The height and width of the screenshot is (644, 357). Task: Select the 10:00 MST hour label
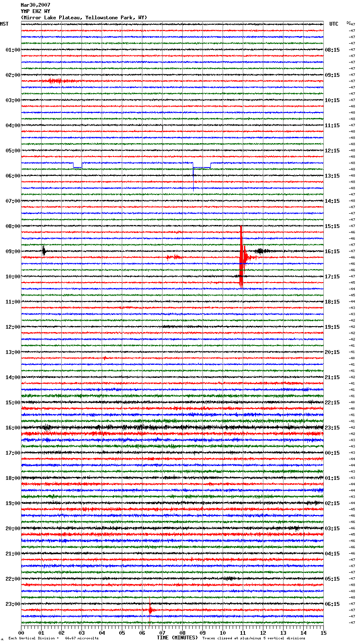point(13,277)
